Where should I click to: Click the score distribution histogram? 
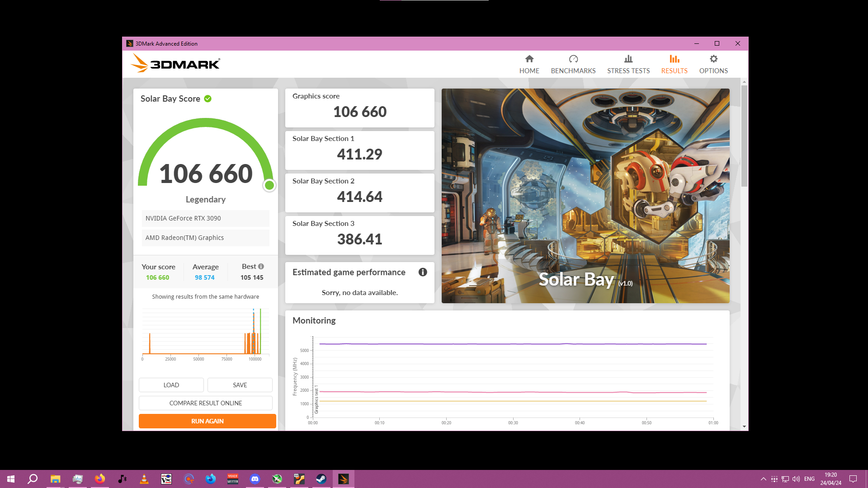click(206, 334)
